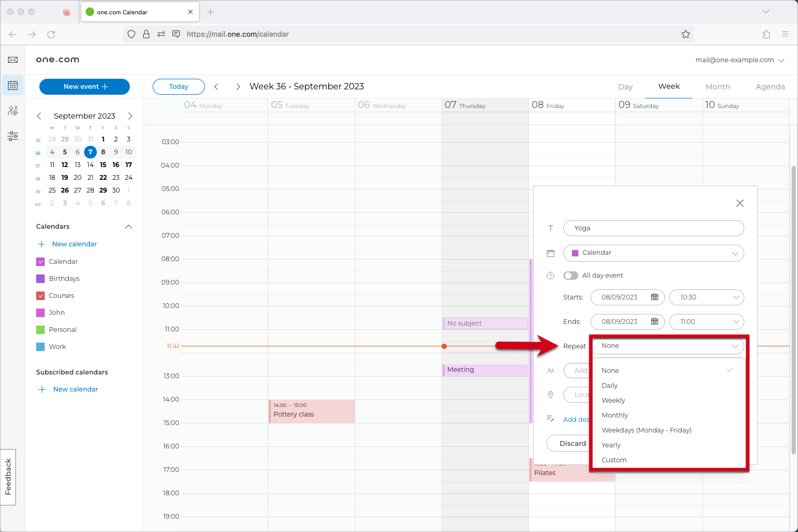Viewport: 798px width, 532px height.
Task: Open the Contacts icon in left sidebar
Action: point(13,111)
